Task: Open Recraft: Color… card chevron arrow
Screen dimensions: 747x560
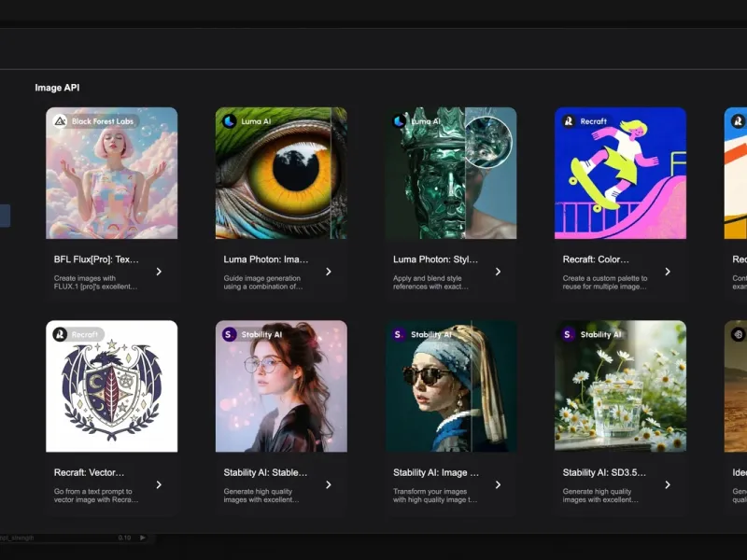Action: click(x=668, y=272)
